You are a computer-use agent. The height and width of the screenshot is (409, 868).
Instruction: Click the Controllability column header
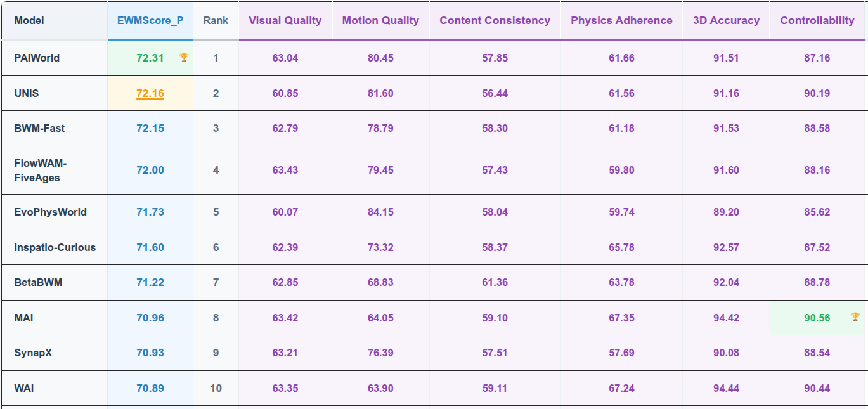(x=817, y=20)
